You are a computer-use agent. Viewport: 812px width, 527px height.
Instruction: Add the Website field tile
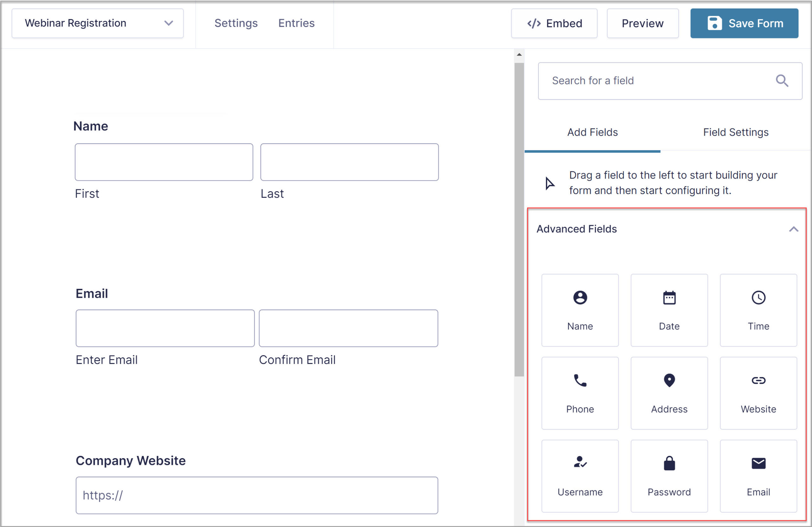coord(758,393)
